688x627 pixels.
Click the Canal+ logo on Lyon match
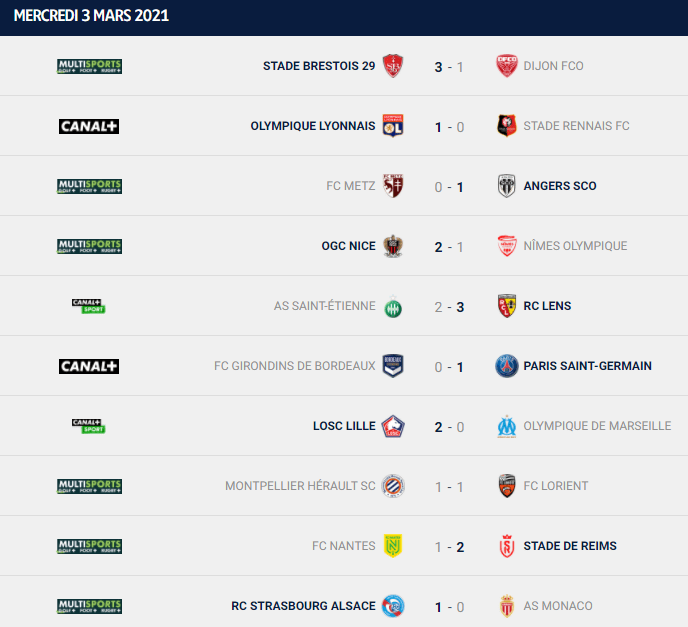(x=89, y=126)
